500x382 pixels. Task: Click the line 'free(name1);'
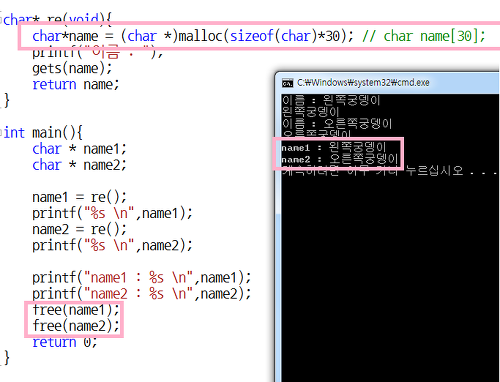[76, 310]
